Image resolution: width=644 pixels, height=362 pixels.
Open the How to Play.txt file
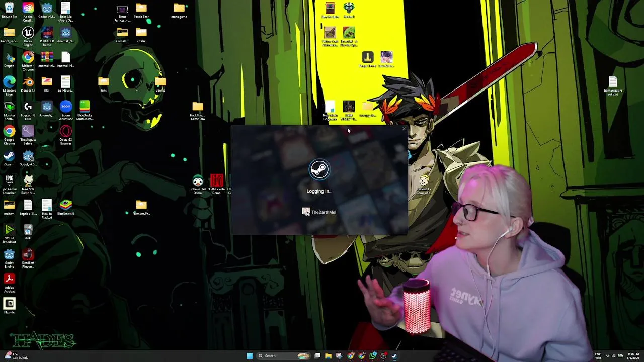[47, 209]
